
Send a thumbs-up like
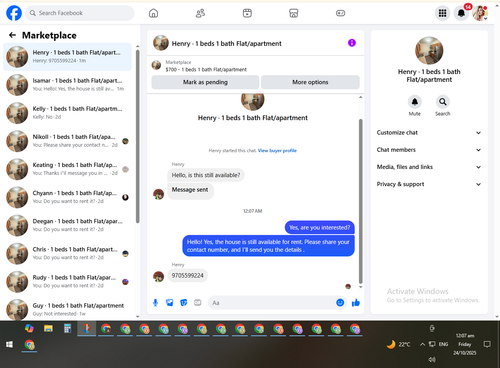[356, 303]
